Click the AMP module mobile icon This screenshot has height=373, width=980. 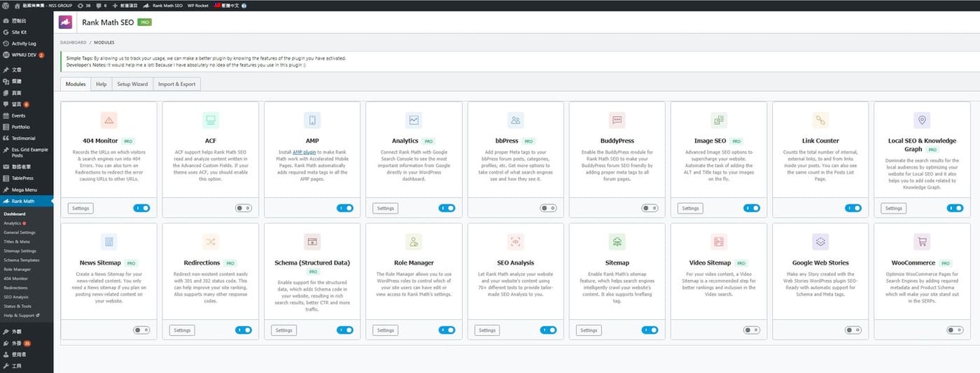(312, 120)
